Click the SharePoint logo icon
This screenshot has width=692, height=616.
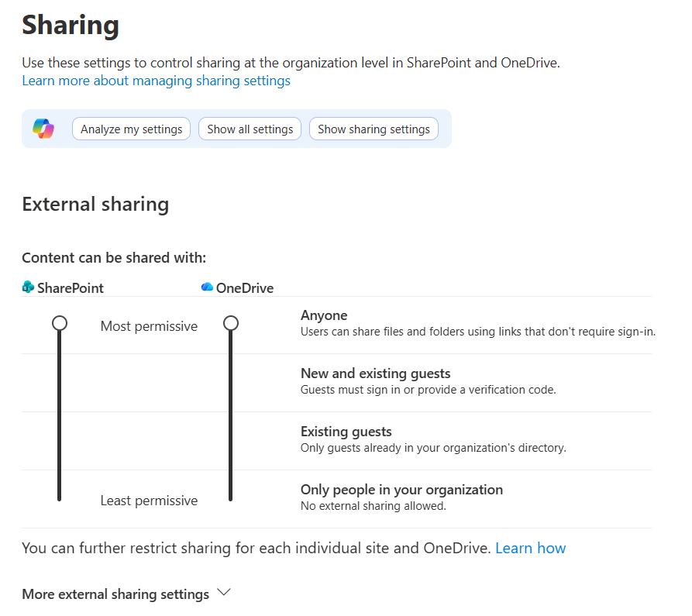coord(28,287)
